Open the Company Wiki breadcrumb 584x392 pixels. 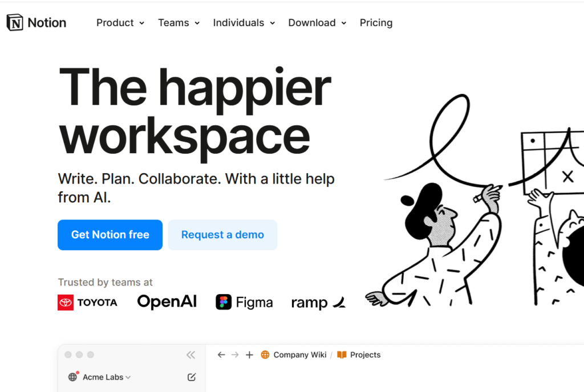click(294, 355)
